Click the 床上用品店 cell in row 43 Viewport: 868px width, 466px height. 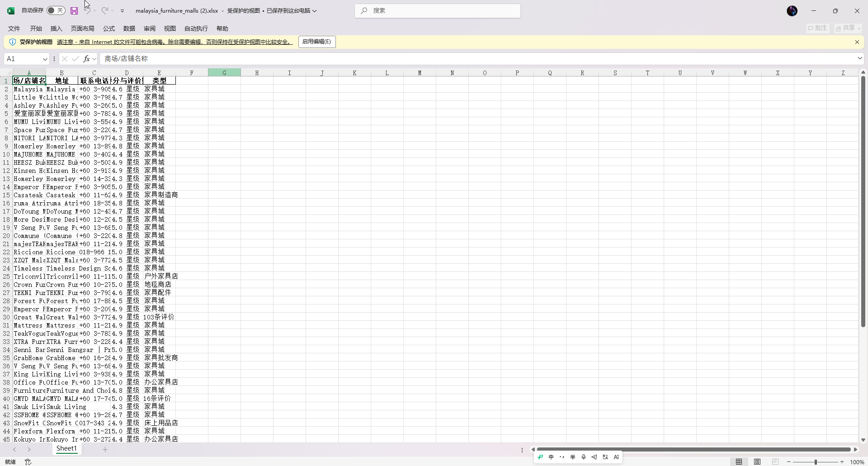[x=160, y=423]
